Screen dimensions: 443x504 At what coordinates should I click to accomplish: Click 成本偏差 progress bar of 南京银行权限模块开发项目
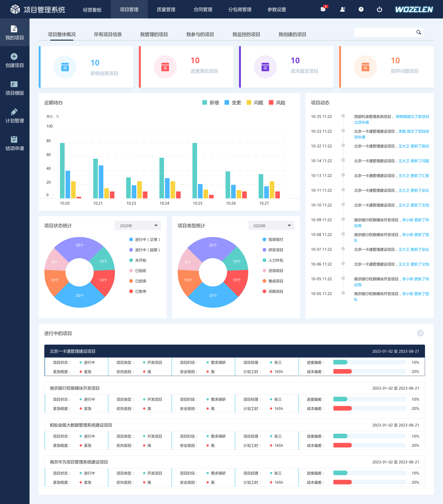369,408
